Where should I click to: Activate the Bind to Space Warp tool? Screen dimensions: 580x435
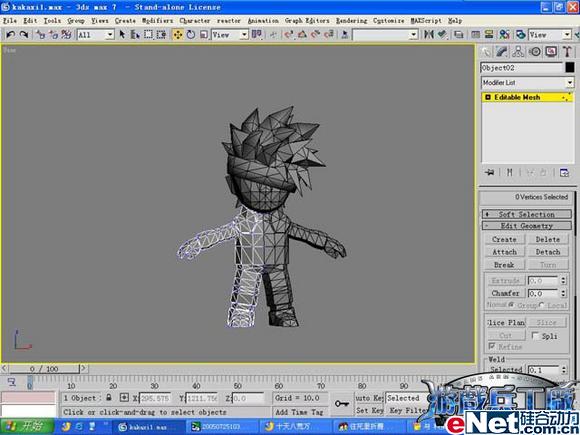[66, 35]
